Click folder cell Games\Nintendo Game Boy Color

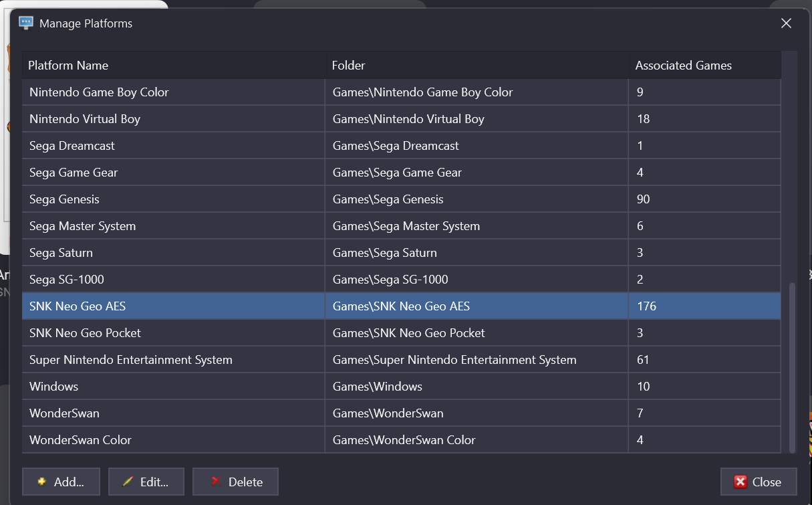[477, 92]
